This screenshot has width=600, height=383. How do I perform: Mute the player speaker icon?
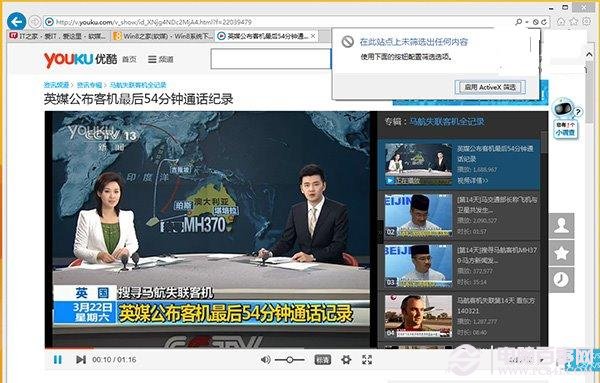click(x=265, y=360)
